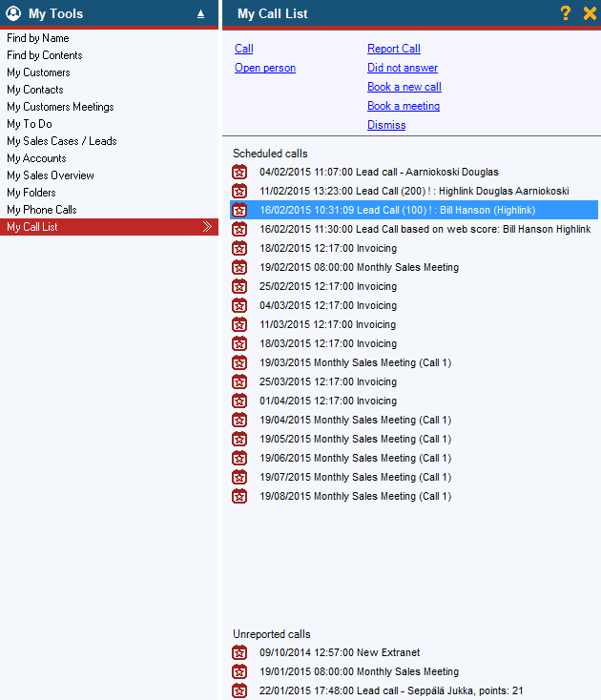The width and height of the screenshot is (601, 700).
Task: Open My Folders
Action: tap(31, 193)
